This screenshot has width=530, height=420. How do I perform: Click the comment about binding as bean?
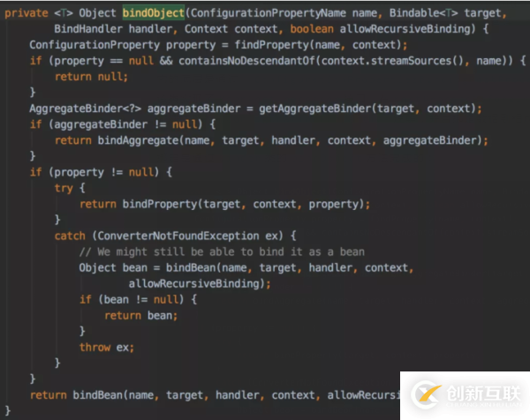coord(222,251)
